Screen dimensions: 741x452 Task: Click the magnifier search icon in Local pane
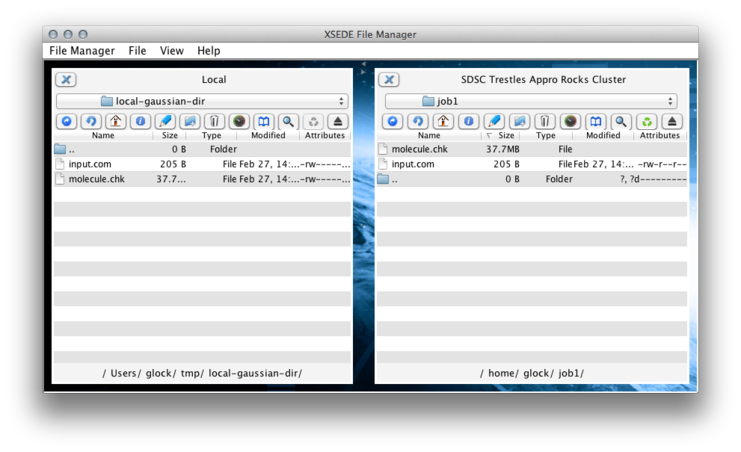288,122
